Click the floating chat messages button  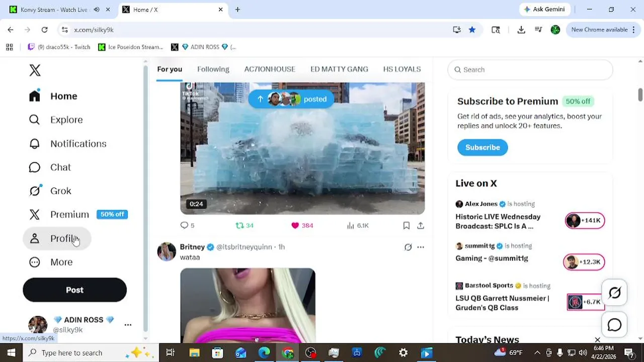[x=614, y=325]
